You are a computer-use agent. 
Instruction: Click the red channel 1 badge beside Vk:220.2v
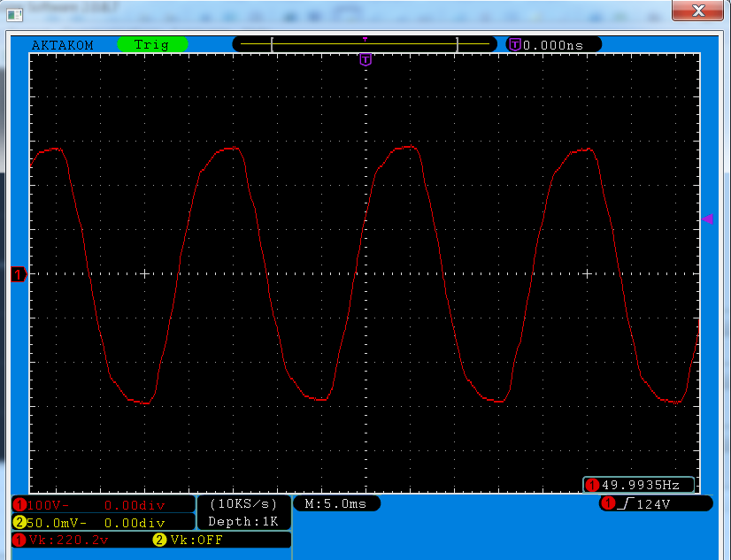click(19, 540)
